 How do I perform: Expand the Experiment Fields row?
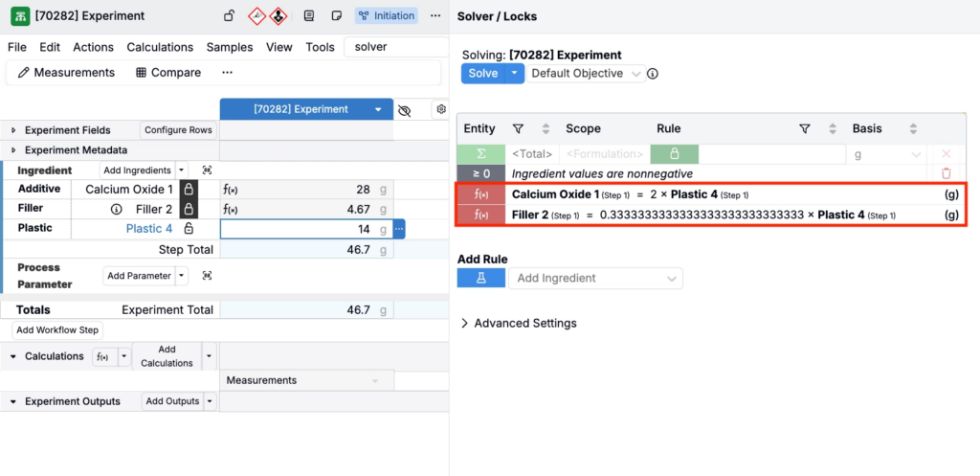coord(13,130)
